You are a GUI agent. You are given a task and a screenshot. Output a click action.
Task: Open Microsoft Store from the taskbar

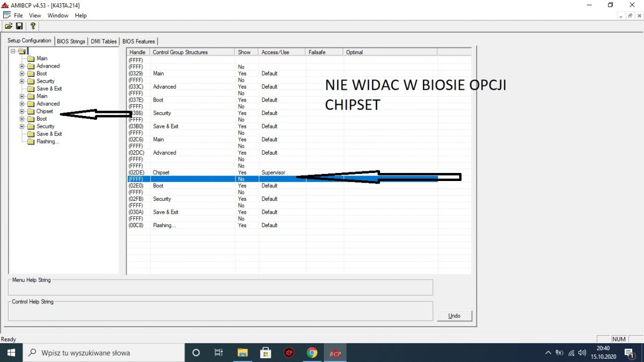pyautogui.click(x=266, y=353)
